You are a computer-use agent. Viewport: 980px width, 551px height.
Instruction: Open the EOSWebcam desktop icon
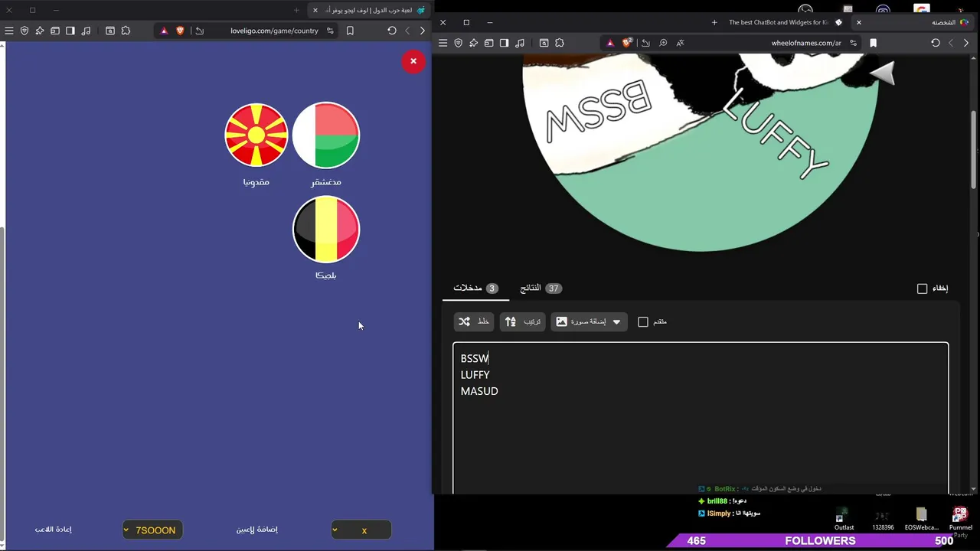(921, 519)
